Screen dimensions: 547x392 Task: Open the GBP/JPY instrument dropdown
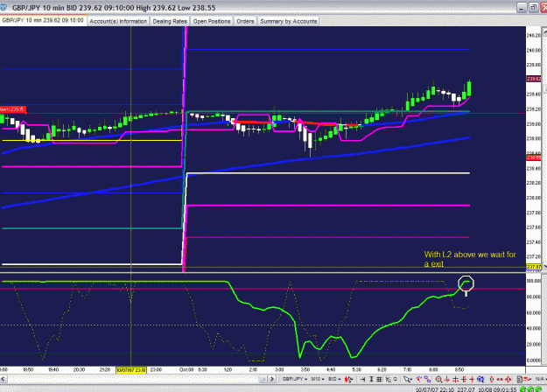point(294,379)
